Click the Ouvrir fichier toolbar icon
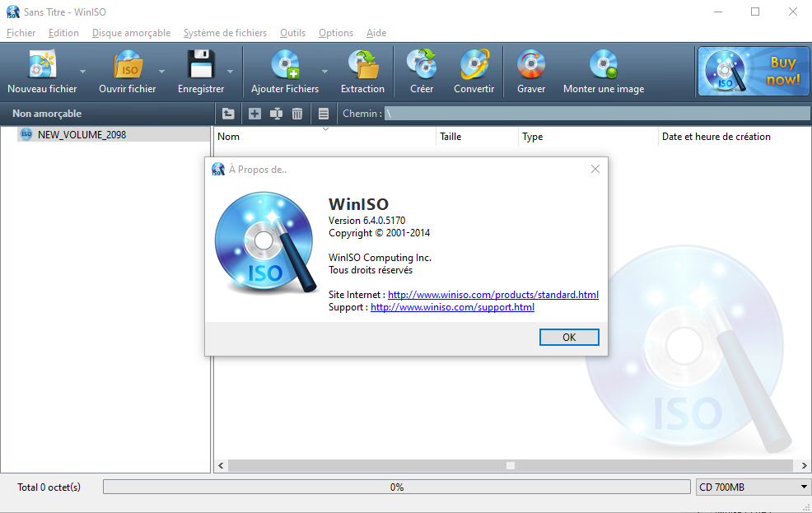 (128, 65)
